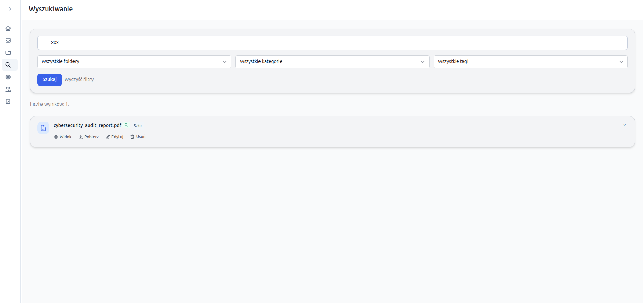Click the Szkic status badge
Image resolution: width=644 pixels, height=303 pixels.
138,126
